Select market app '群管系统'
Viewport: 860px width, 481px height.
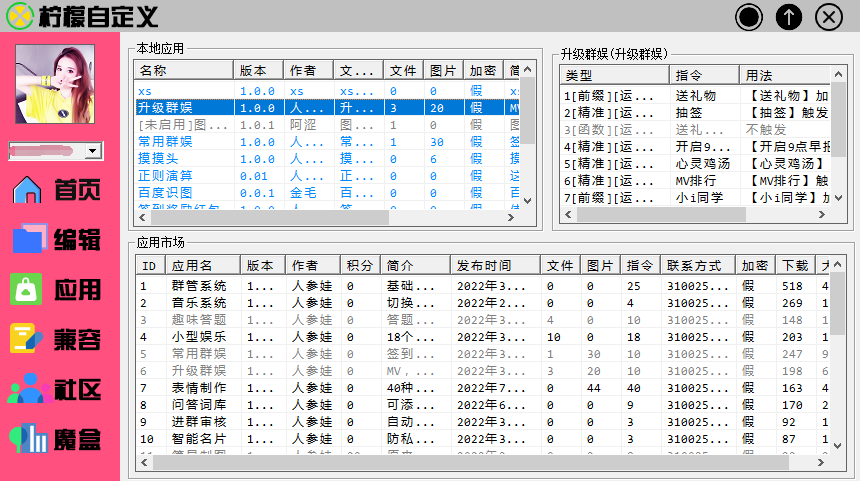[x=483, y=286]
